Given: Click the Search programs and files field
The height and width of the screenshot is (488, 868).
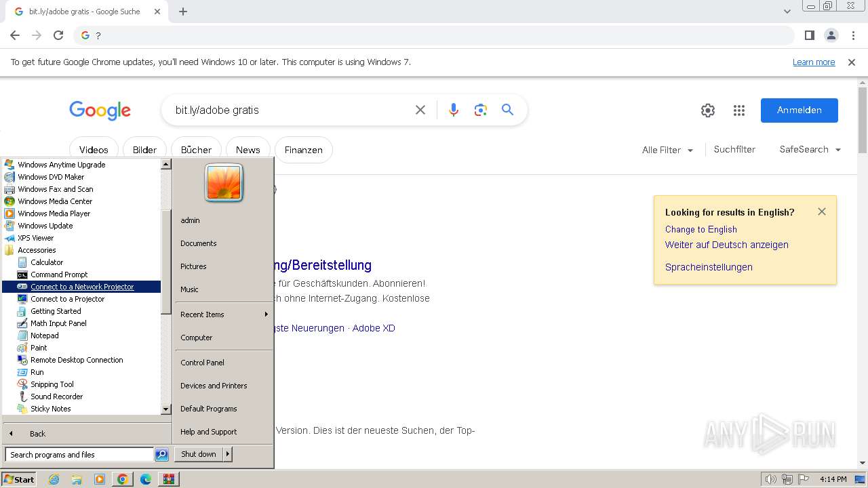Looking at the screenshot, I should pos(79,455).
